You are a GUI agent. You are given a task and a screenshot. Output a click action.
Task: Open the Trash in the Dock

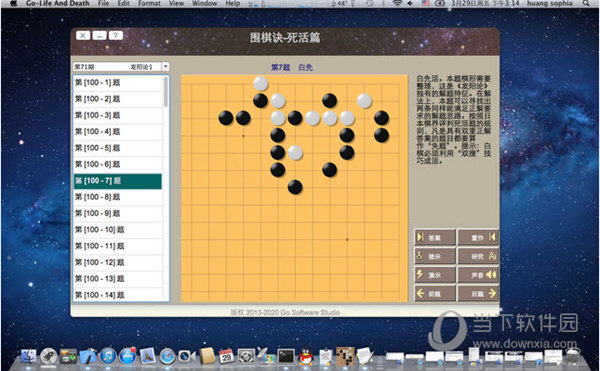point(572,356)
